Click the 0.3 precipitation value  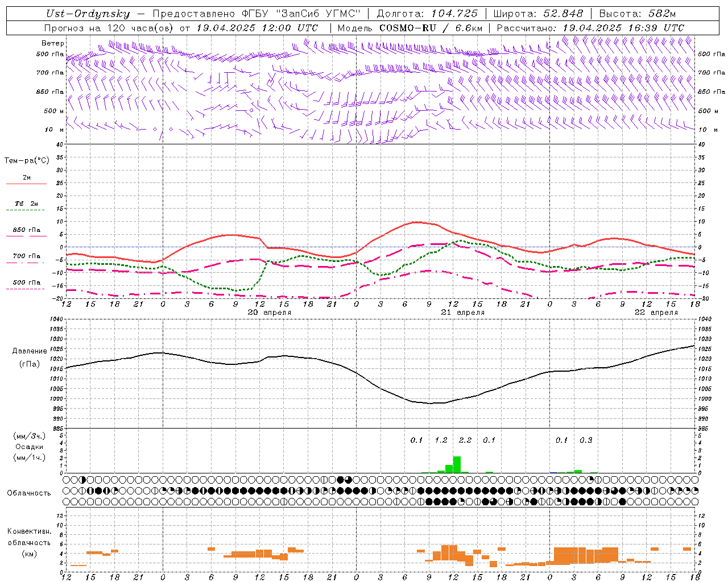pyautogui.click(x=586, y=440)
